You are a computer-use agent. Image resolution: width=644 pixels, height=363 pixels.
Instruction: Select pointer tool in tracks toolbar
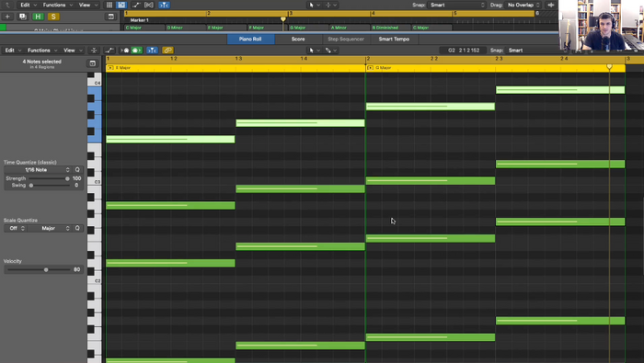(313, 5)
